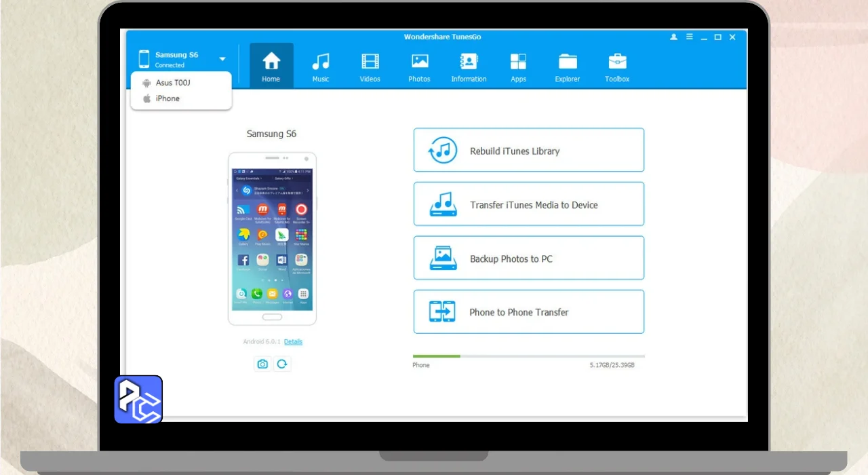Click the Transfer iTunes Media icon
This screenshot has height=475, width=868.
pos(443,204)
